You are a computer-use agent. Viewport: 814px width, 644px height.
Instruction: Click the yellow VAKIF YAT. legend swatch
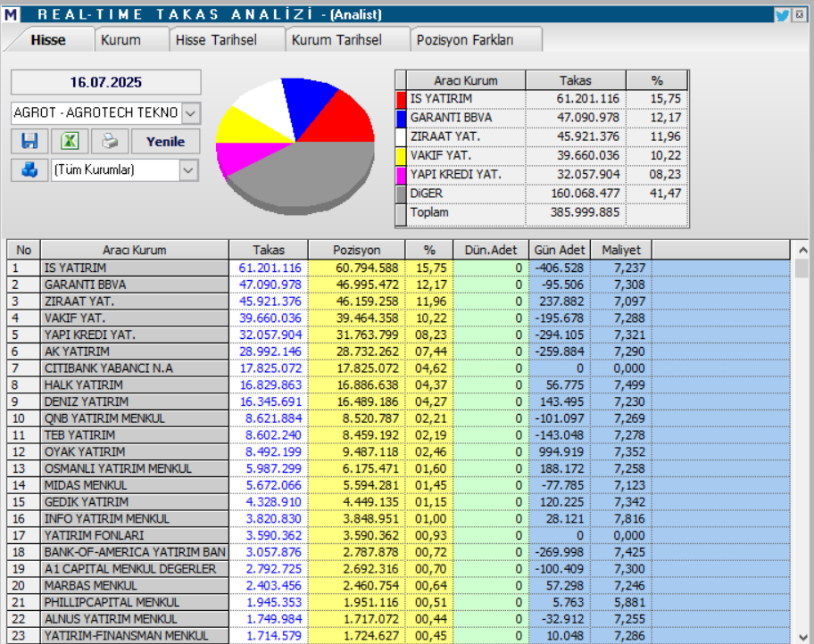pos(401,156)
